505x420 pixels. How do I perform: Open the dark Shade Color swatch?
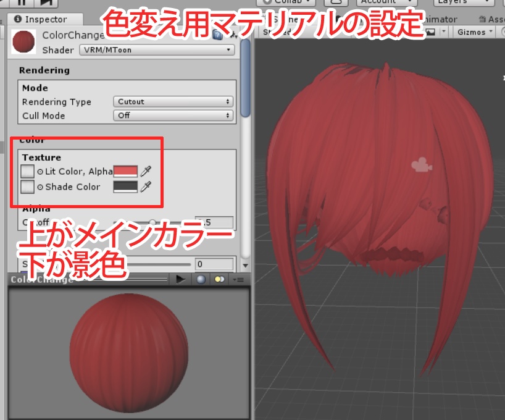125,187
